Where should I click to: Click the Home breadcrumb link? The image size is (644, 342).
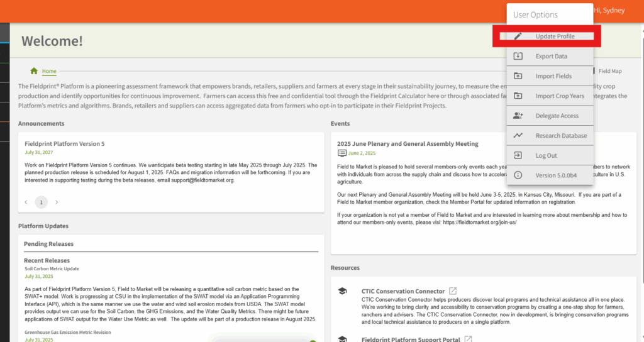coord(49,71)
